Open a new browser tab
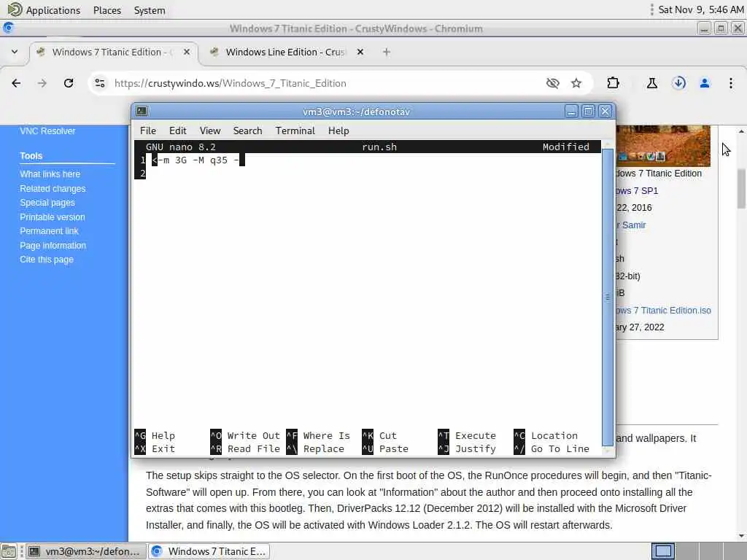The height and width of the screenshot is (560, 747). (x=387, y=52)
